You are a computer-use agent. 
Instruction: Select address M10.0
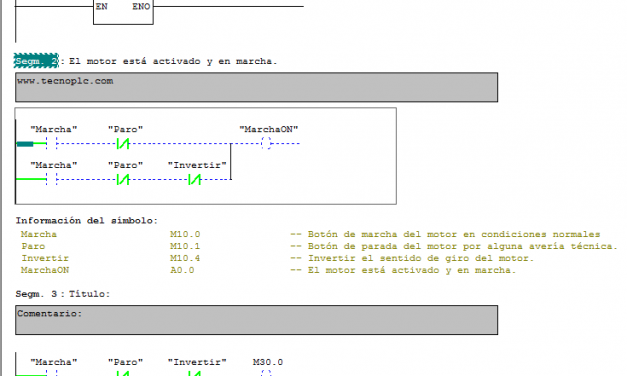coord(185,234)
